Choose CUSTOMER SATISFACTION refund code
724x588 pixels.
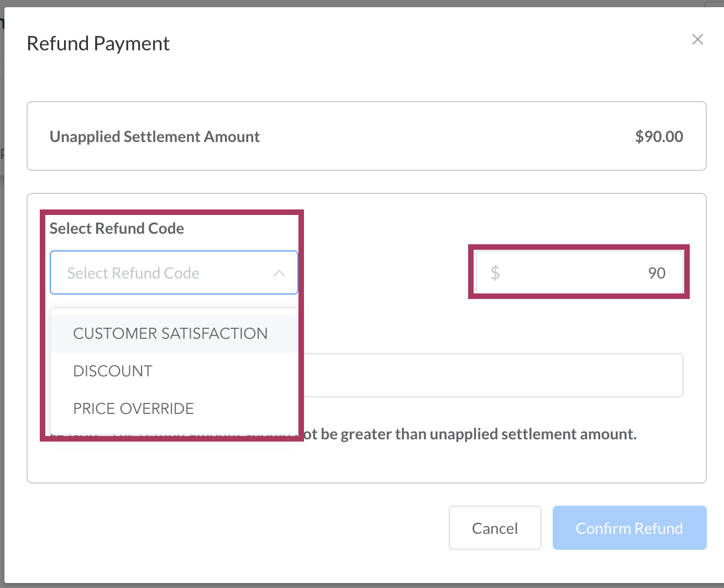(170, 333)
